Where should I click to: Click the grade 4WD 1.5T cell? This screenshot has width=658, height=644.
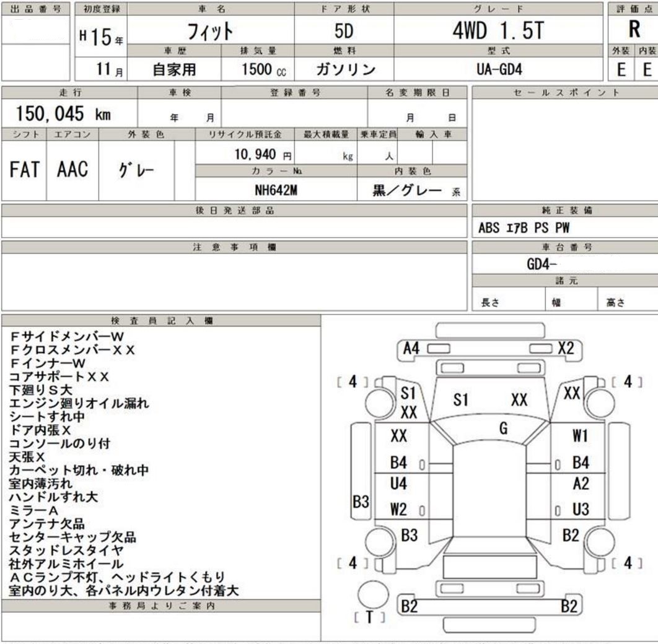499,30
